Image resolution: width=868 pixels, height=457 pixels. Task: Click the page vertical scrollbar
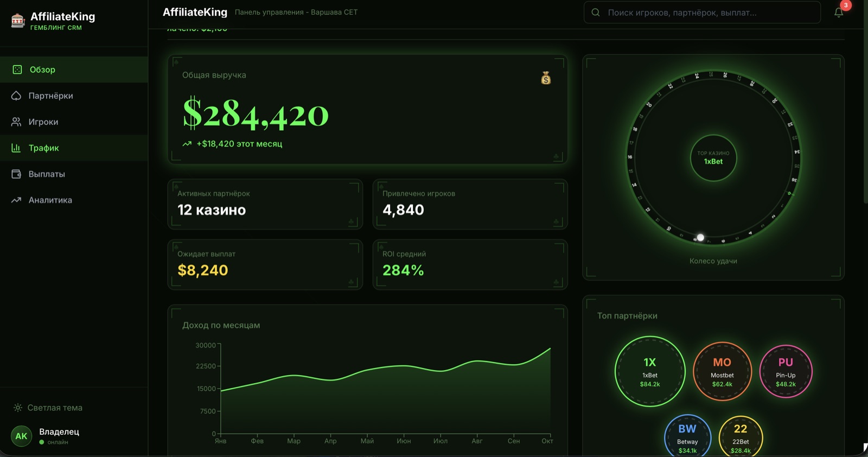tap(865, 102)
